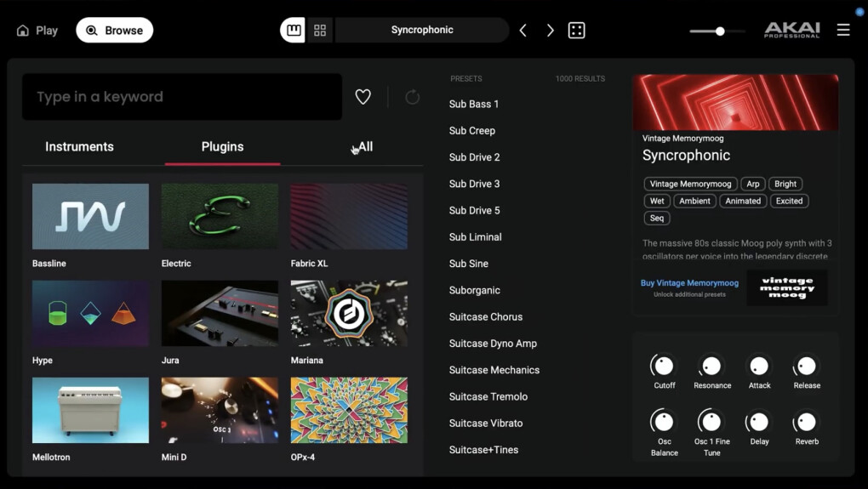Focus the keyword search field

click(x=182, y=97)
